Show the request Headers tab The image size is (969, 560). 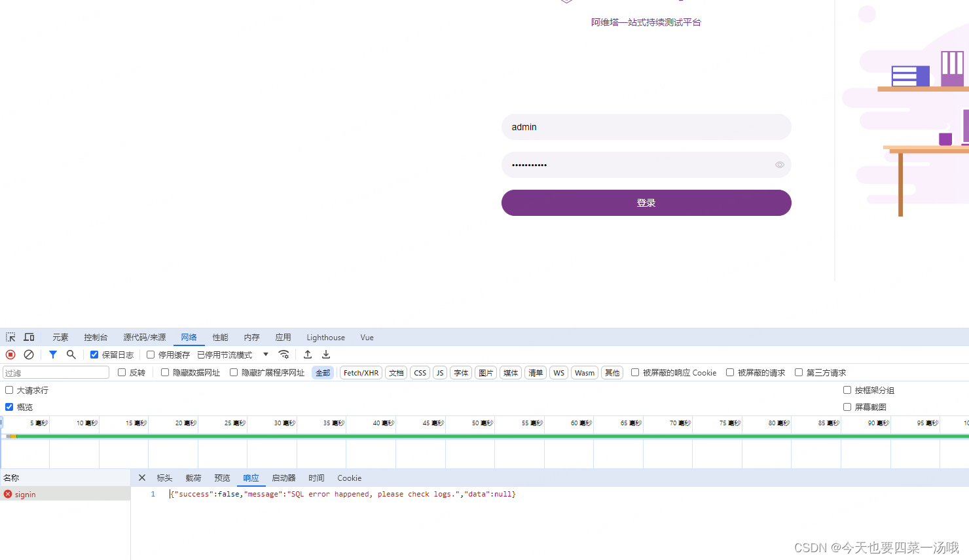tap(164, 478)
